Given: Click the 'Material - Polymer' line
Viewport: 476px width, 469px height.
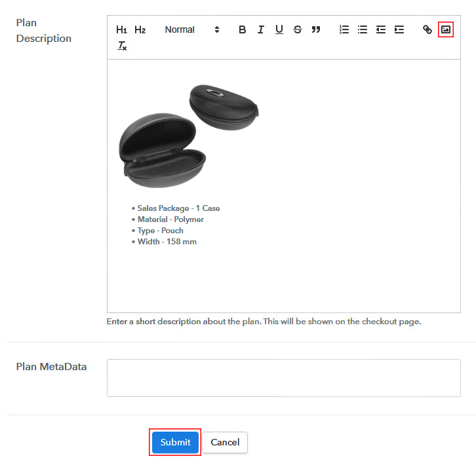Looking at the screenshot, I should (170, 219).
